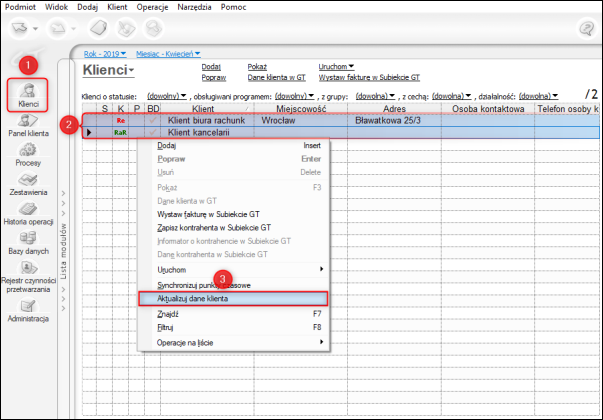This screenshot has width=603, height=420.
Task: Expand Operacje na liście submenu
Action: (234, 343)
